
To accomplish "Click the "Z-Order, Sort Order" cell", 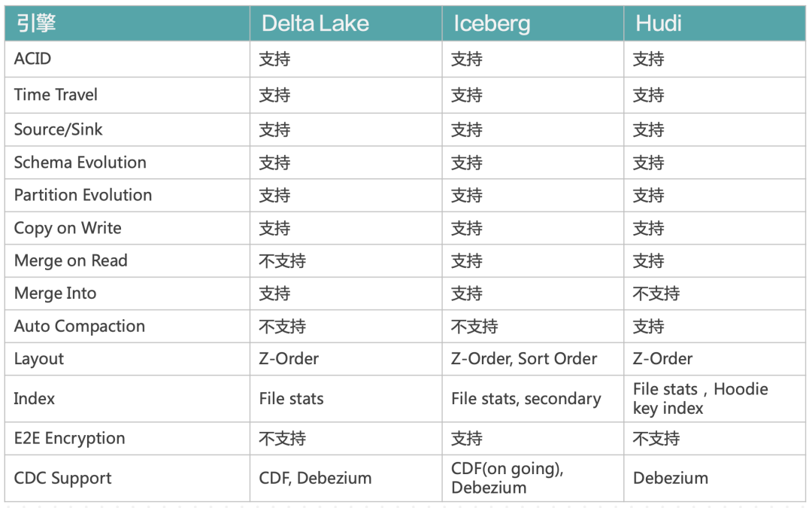I will [524, 359].
